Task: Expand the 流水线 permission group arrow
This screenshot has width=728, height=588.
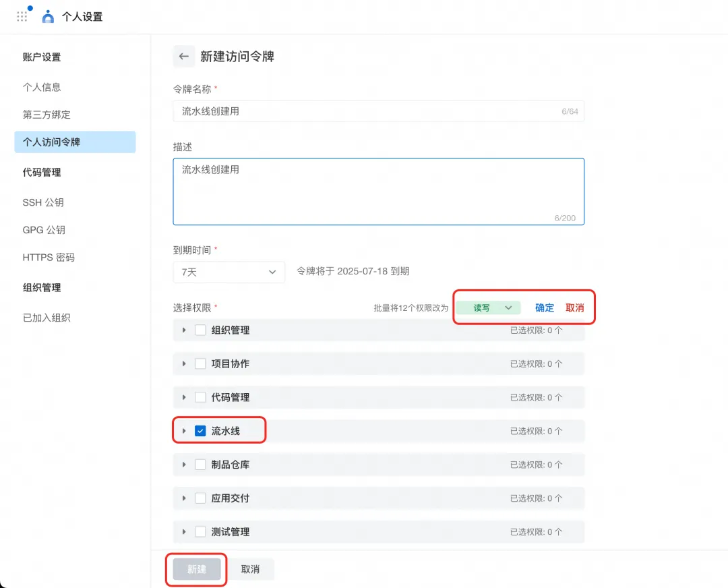Action: tap(184, 431)
